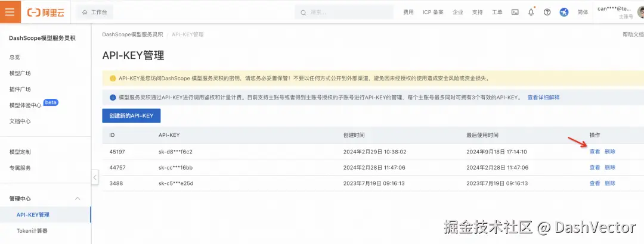Click the 最后使用时间 column header
Image resolution: width=644 pixels, height=244 pixels.
point(482,135)
